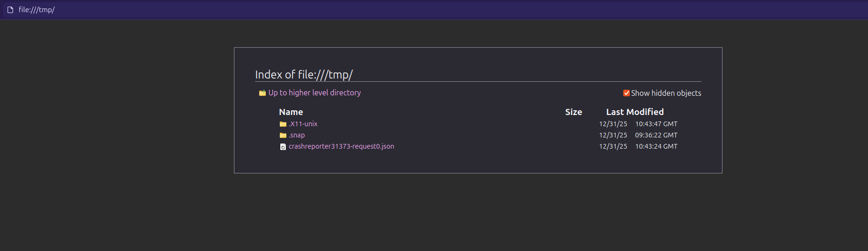Sort the listing by the Last Modified header
The height and width of the screenshot is (251, 868).
pyautogui.click(x=635, y=112)
